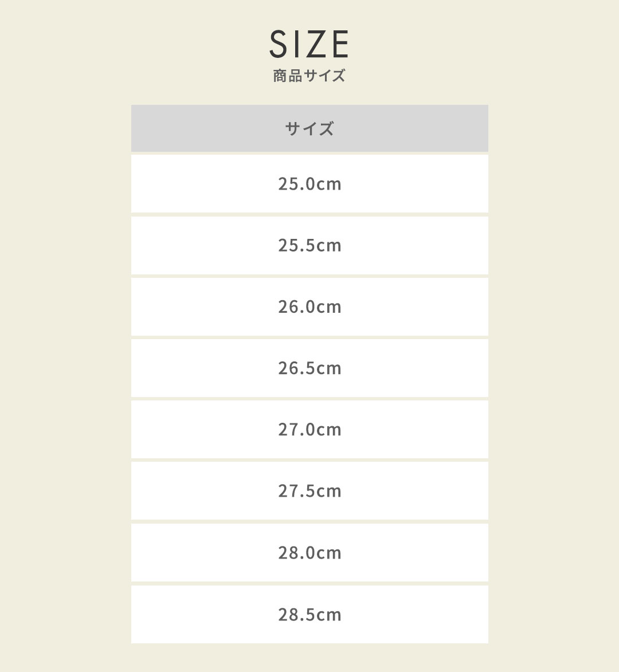Viewport: 619px width, 672px height.
Task: Click the letter Z in SIZE heading
Action: click(x=316, y=44)
